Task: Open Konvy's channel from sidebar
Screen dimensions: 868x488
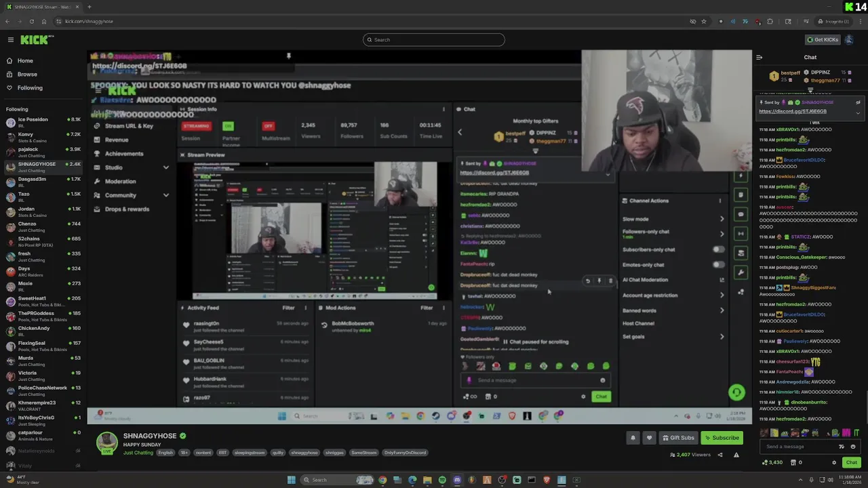Action: coord(42,138)
